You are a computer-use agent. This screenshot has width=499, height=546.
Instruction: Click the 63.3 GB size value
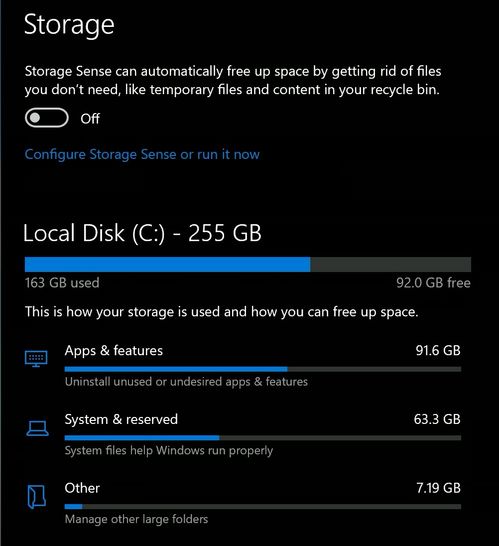coord(437,419)
